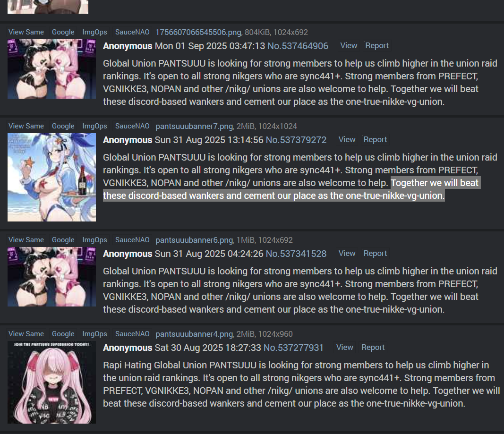Enlarge the pink twin-tail girl thumbnail
This screenshot has width=504, height=434.
coord(52,382)
